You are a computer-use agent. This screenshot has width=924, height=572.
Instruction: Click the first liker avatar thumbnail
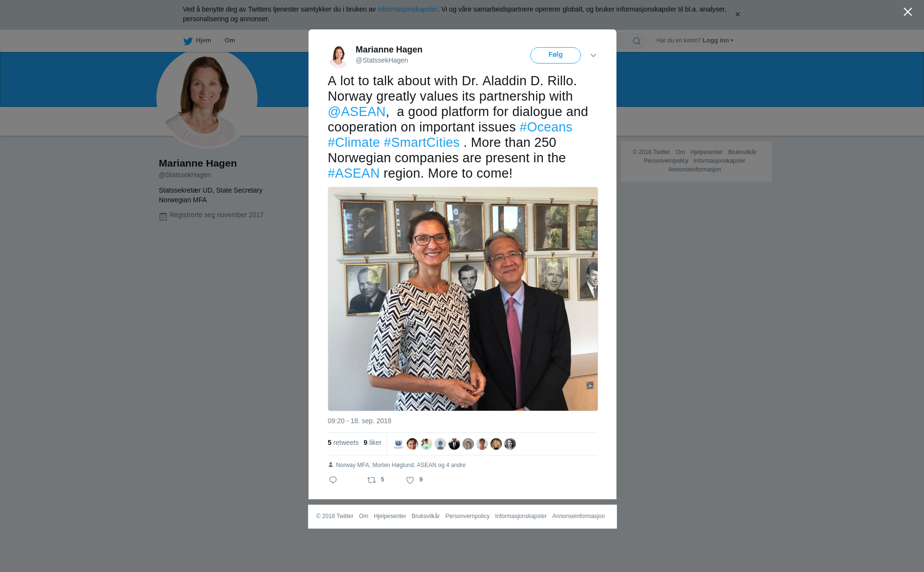(398, 444)
